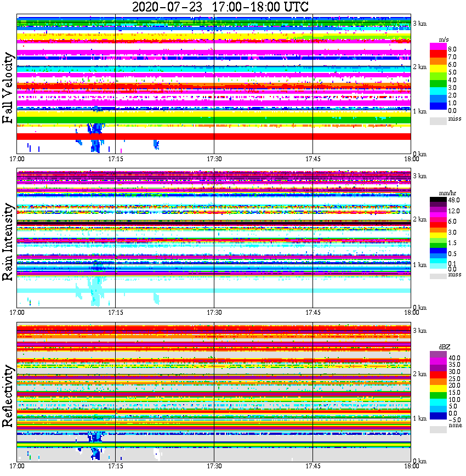Screen dimensions: 466x476
Task: Click the "48.0" value in the mm/hr legend
Action: (x=454, y=200)
